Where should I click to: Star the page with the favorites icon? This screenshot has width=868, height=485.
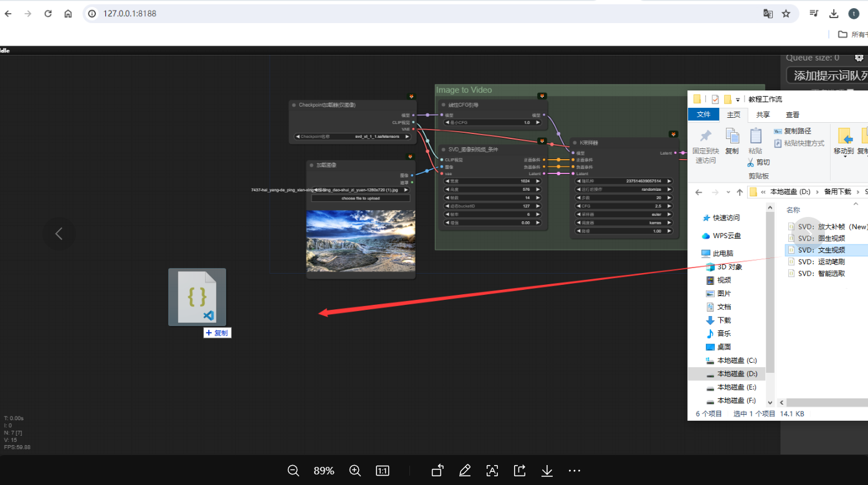[786, 13]
